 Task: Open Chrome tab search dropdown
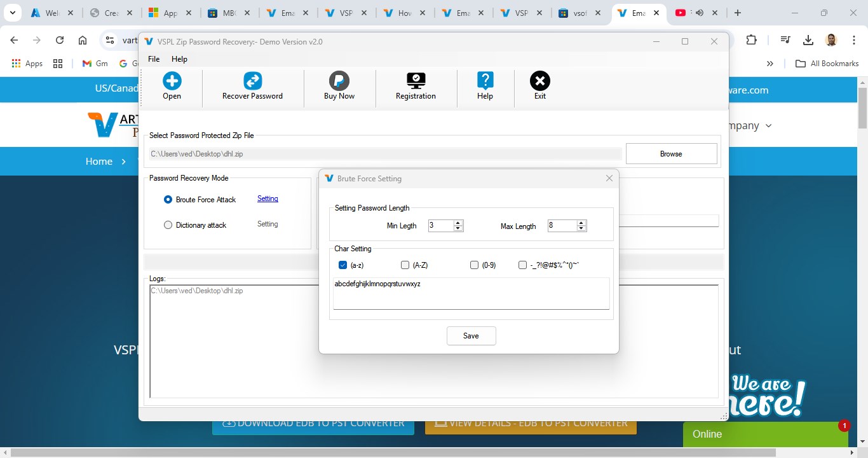[x=12, y=13]
